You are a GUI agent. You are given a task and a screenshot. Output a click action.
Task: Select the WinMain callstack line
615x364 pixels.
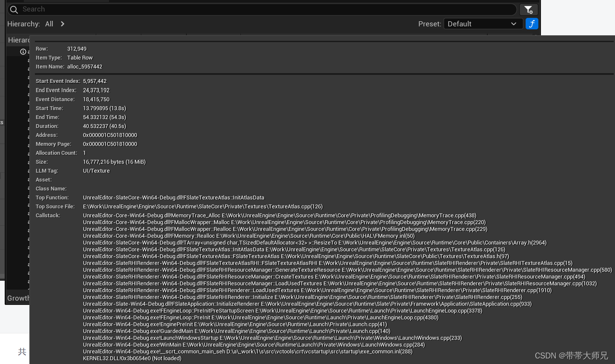click(254, 345)
